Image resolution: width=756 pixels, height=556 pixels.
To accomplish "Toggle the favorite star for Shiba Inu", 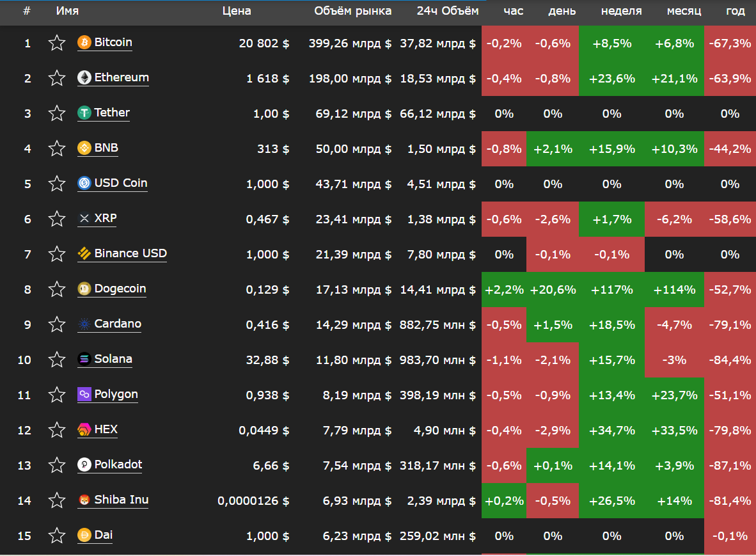I will pos(57,500).
